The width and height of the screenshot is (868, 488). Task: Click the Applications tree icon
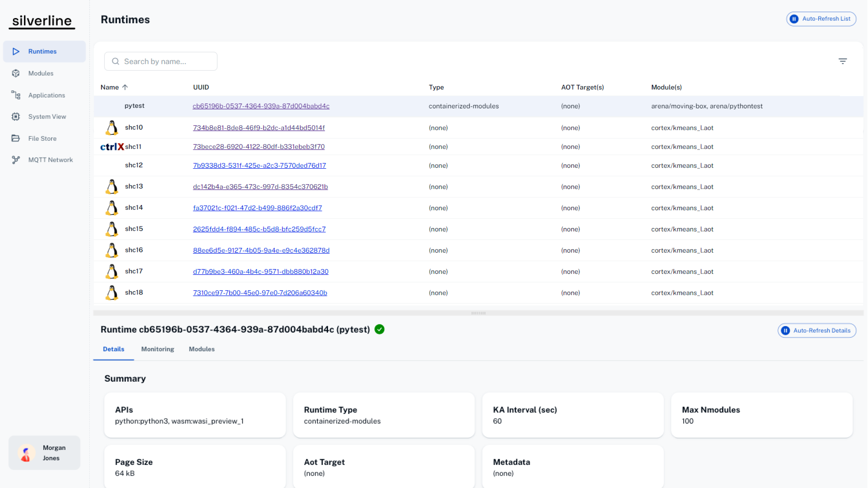(15, 95)
